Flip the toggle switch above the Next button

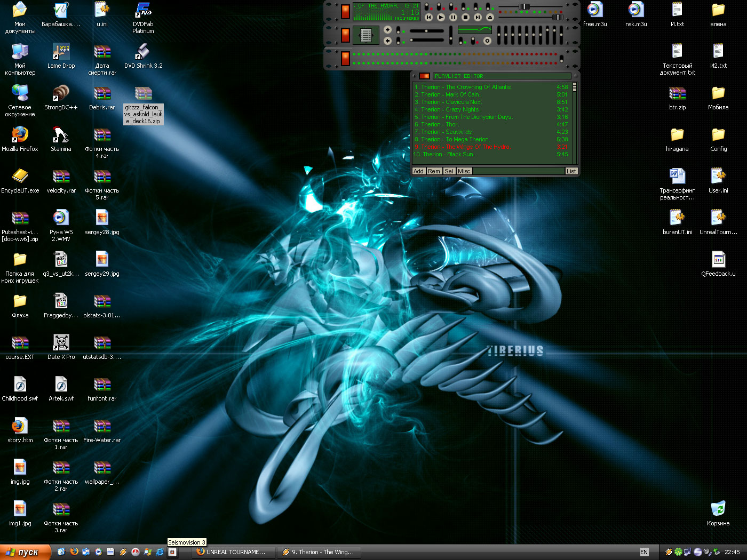pos(475,6)
